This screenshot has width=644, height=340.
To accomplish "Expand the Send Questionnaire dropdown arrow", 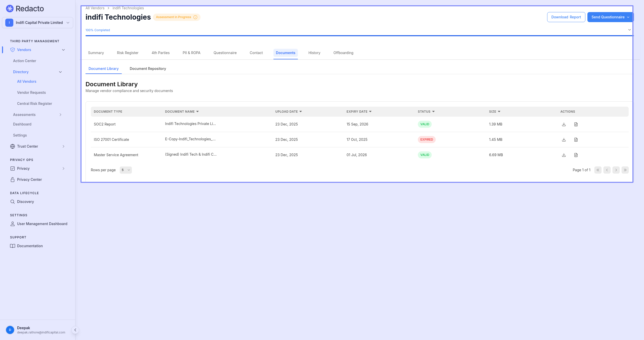I will 628,17.
